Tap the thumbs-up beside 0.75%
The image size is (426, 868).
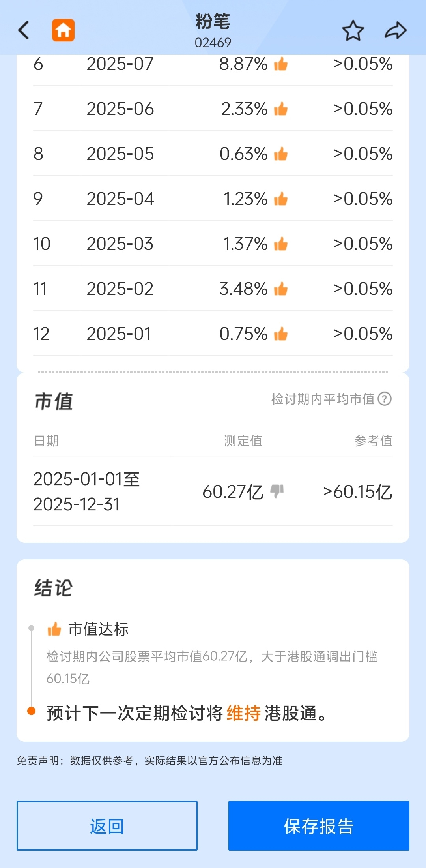(281, 334)
